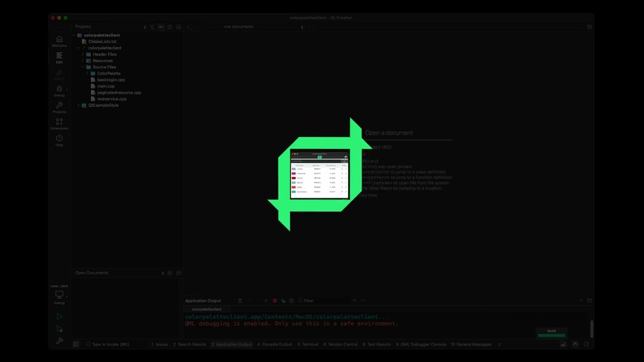This screenshot has width=644, height=362.
Task: Collapse the top colorpaletteclient project node
Action: pyautogui.click(x=74, y=35)
